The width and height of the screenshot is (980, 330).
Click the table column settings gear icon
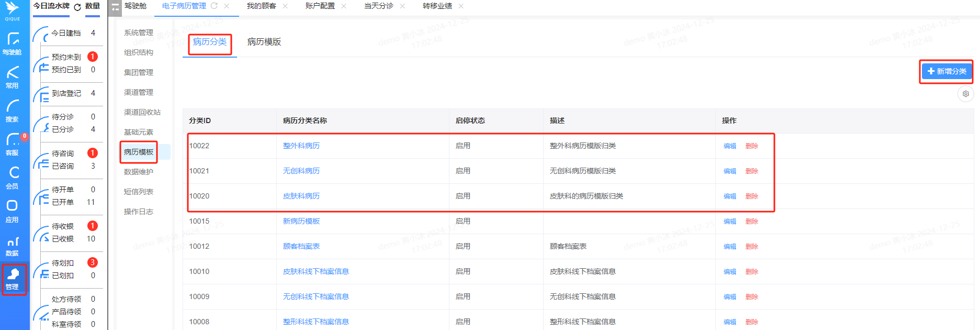pos(965,94)
